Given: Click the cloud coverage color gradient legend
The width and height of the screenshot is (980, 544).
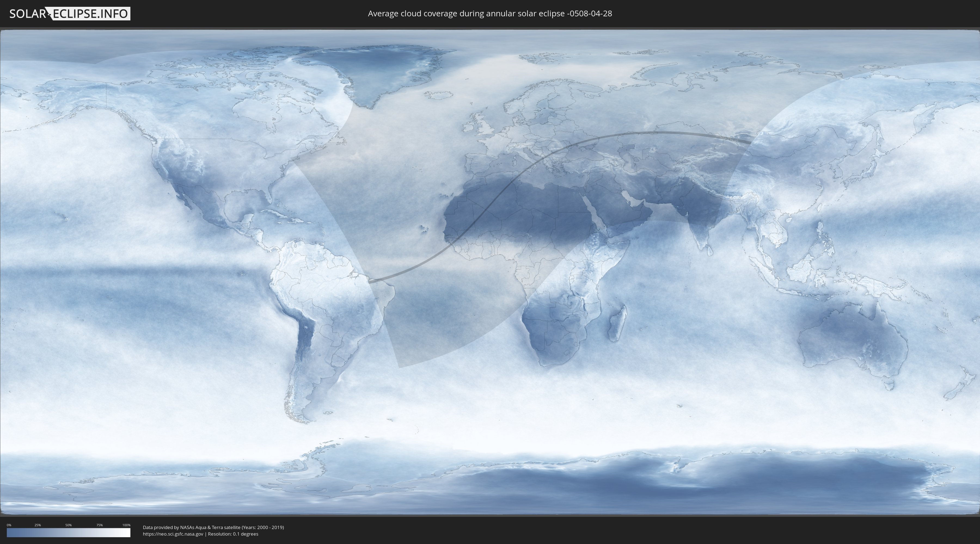Looking at the screenshot, I should tap(69, 533).
